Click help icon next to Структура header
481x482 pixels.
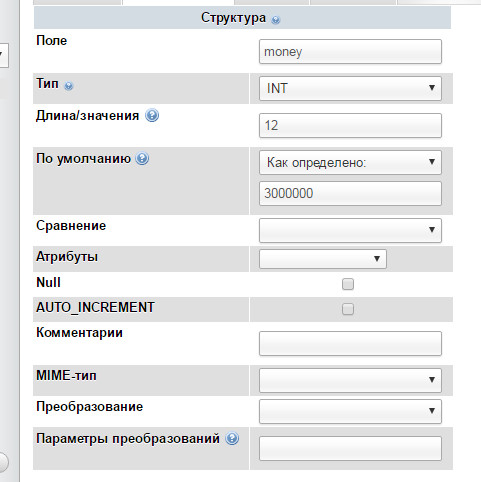[x=275, y=20]
